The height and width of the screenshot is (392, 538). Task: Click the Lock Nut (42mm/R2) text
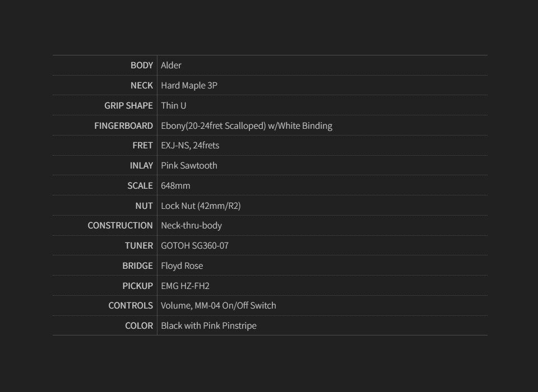pos(201,206)
